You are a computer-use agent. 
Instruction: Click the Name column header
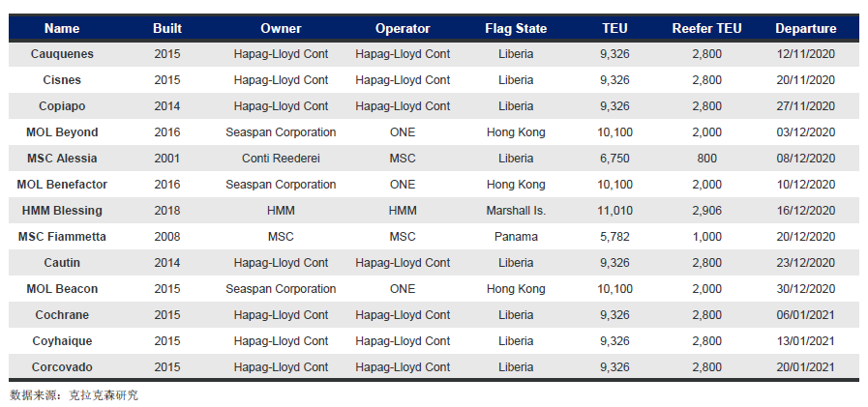click(x=62, y=28)
